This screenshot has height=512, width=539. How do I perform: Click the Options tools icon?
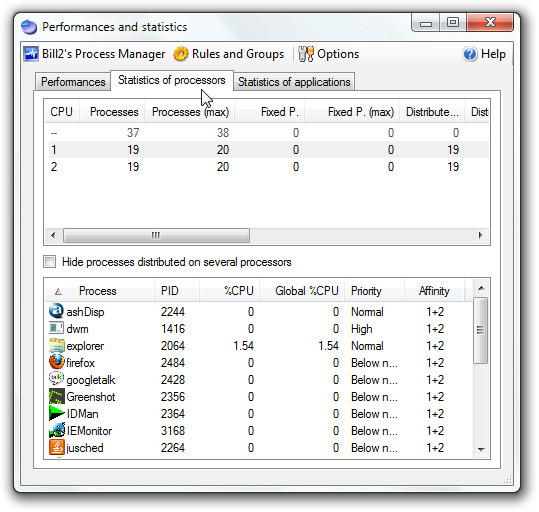tap(305, 54)
